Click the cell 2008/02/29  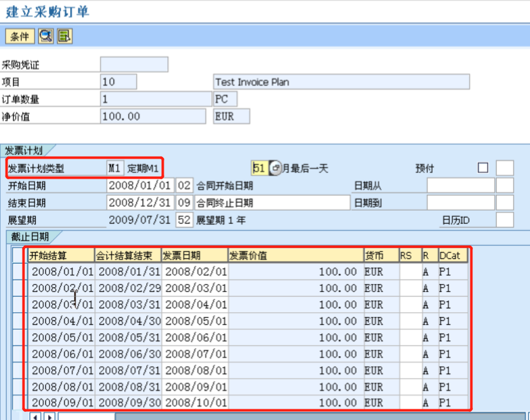pos(128,288)
